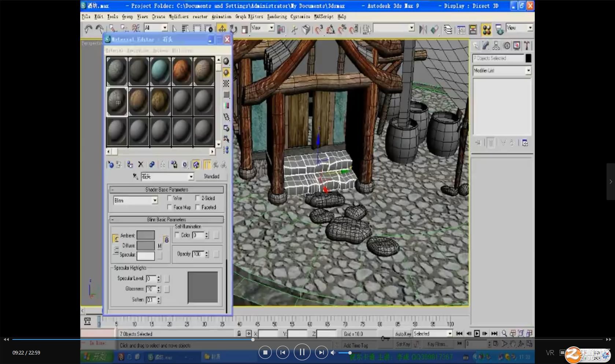The width and height of the screenshot is (615, 364).
Task: Click the Diffuse M map button
Action: coord(159,246)
